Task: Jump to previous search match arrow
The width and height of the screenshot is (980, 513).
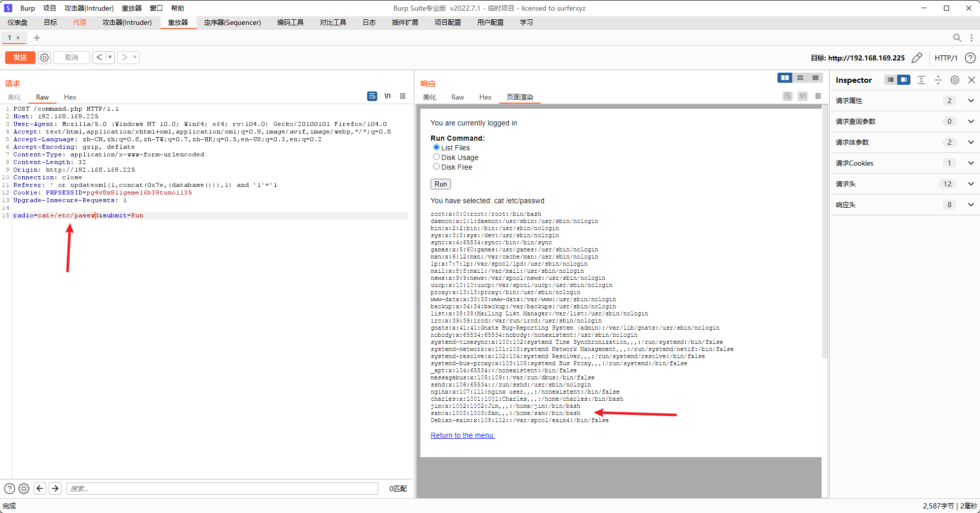Action: click(x=40, y=489)
